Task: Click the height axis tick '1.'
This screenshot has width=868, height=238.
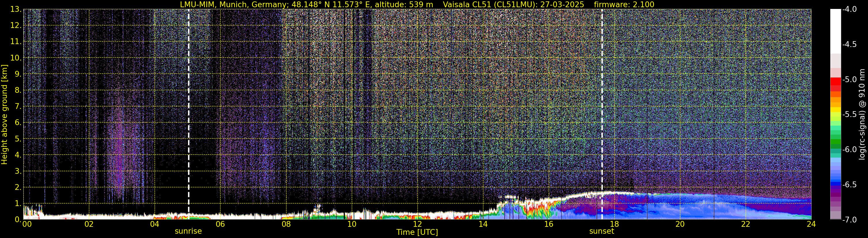Action: (x=18, y=203)
